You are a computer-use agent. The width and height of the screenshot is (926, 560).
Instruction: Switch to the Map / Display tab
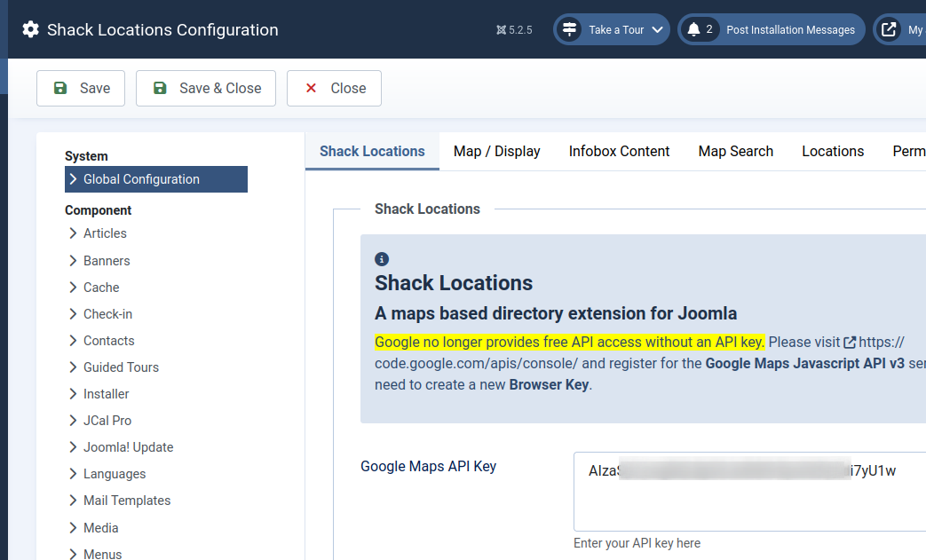496,152
